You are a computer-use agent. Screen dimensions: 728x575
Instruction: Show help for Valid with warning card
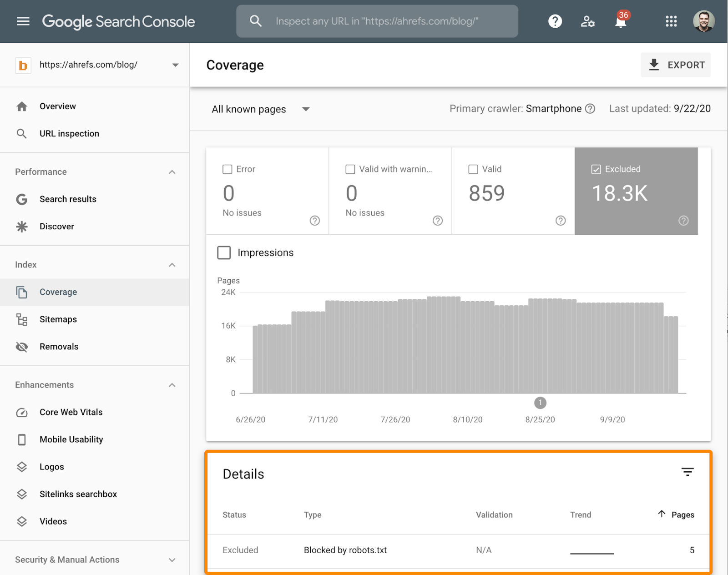point(438,221)
